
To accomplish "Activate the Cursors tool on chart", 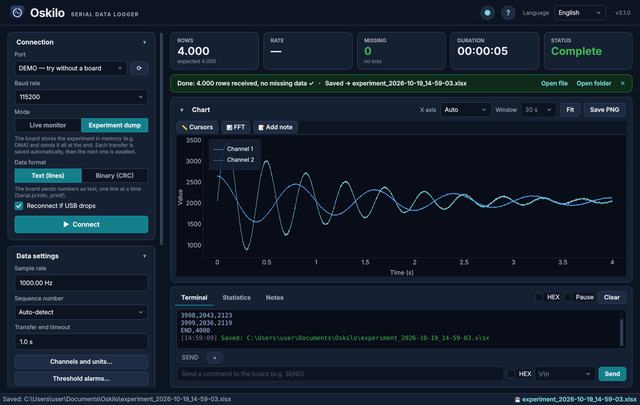I will click(198, 127).
